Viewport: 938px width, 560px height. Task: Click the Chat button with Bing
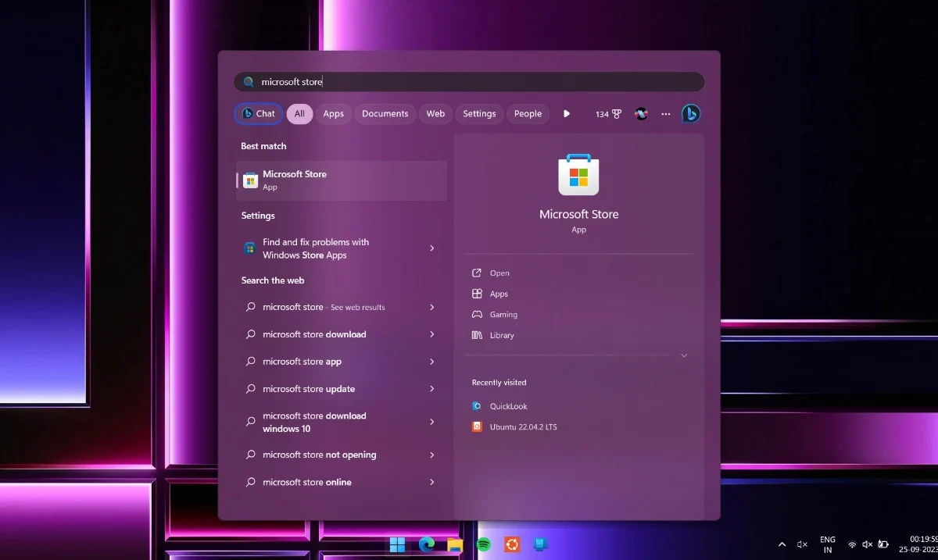pyautogui.click(x=259, y=114)
